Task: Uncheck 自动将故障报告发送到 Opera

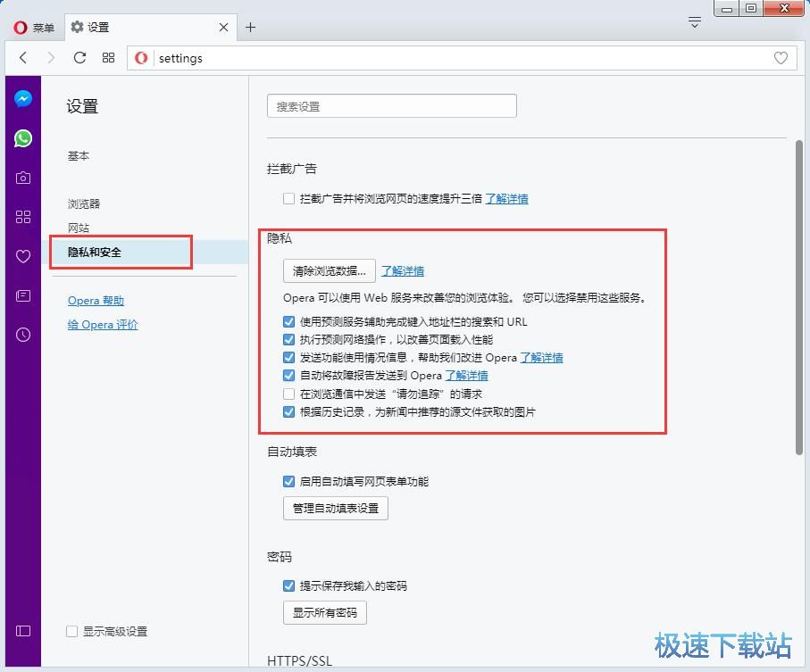Action: coord(288,375)
